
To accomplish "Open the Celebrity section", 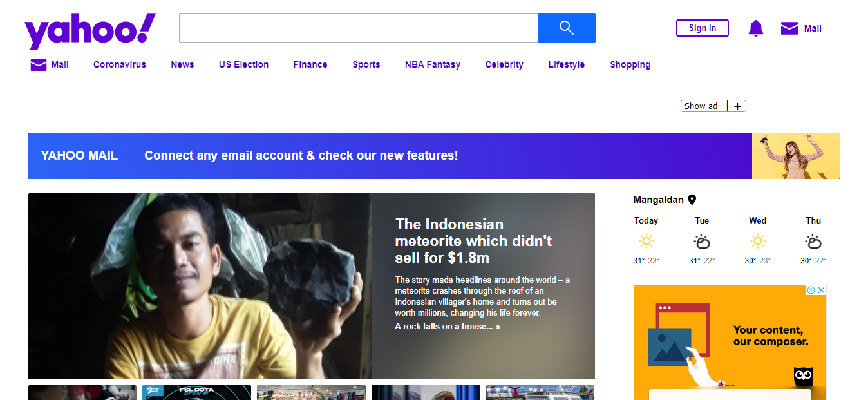I will tap(504, 64).
